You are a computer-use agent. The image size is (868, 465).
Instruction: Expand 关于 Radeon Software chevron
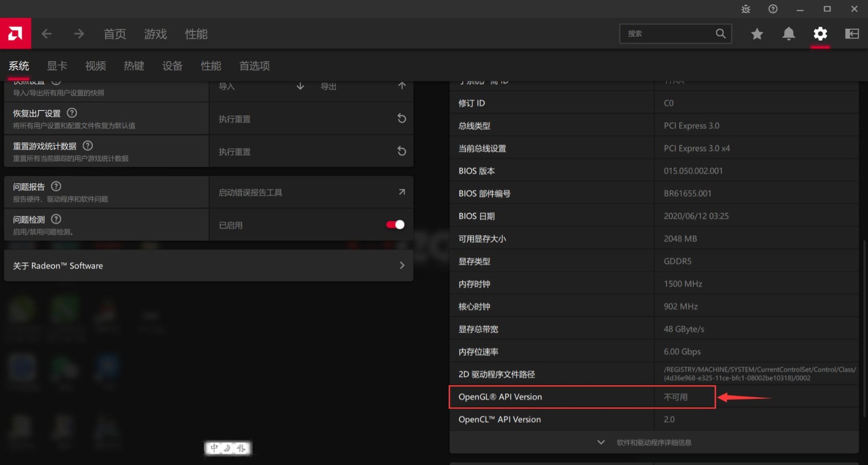pyautogui.click(x=401, y=265)
